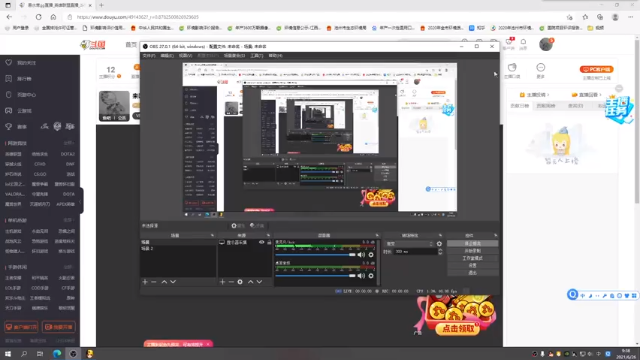Click the red coin bag claim button
This screenshot has height=360, width=640.
pos(457,329)
